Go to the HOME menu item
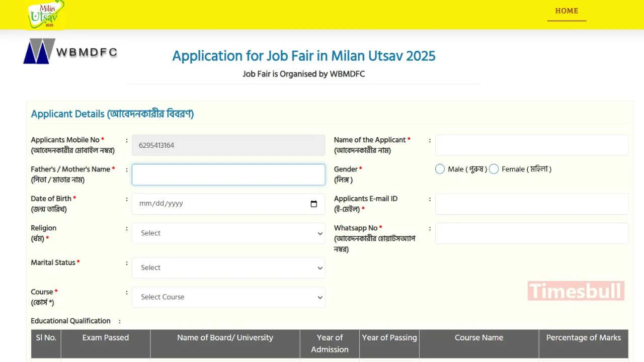The width and height of the screenshot is (644, 362). (567, 11)
